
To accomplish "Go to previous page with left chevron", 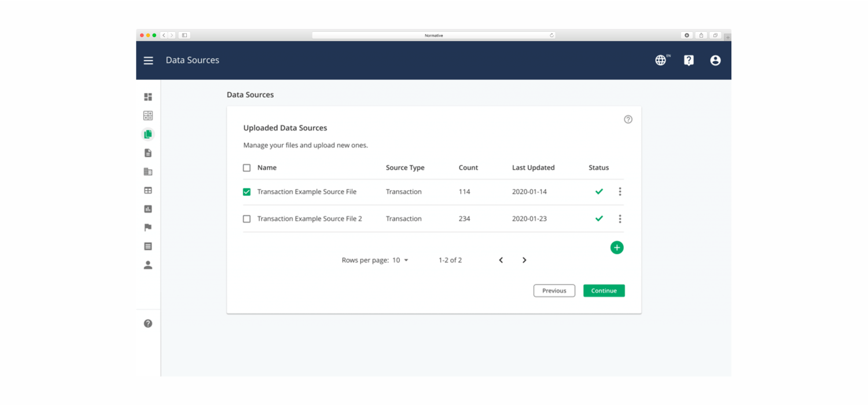I will 501,260.
